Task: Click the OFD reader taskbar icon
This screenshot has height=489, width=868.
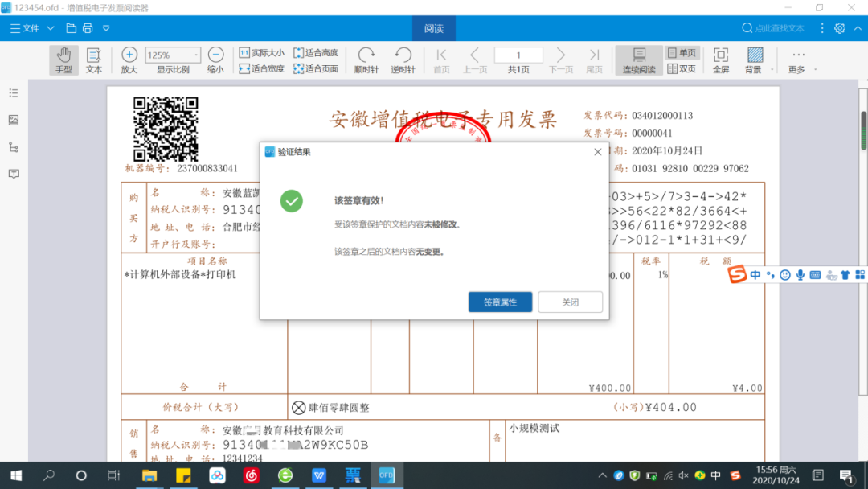Action: (x=387, y=475)
